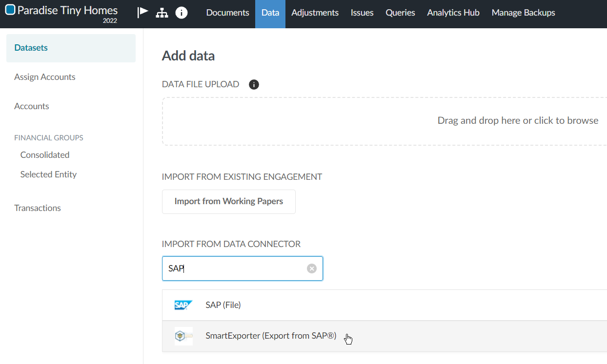Click the data connector search field

(x=234, y=268)
